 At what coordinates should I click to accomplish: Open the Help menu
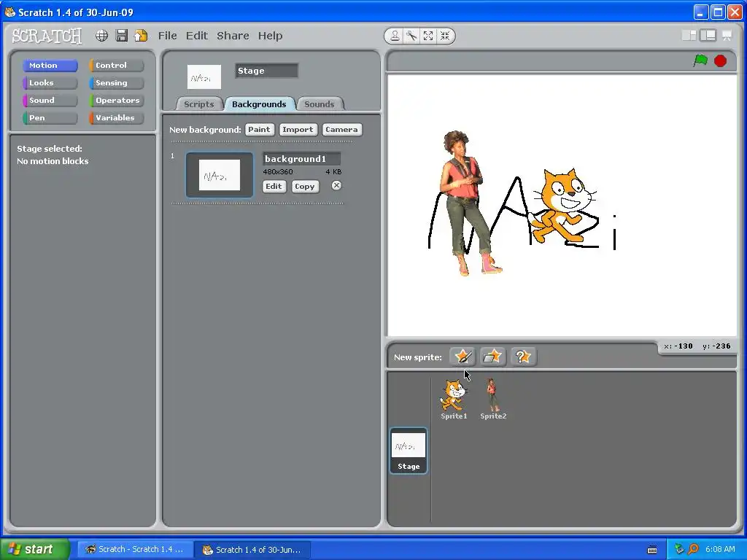pos(270,36)
